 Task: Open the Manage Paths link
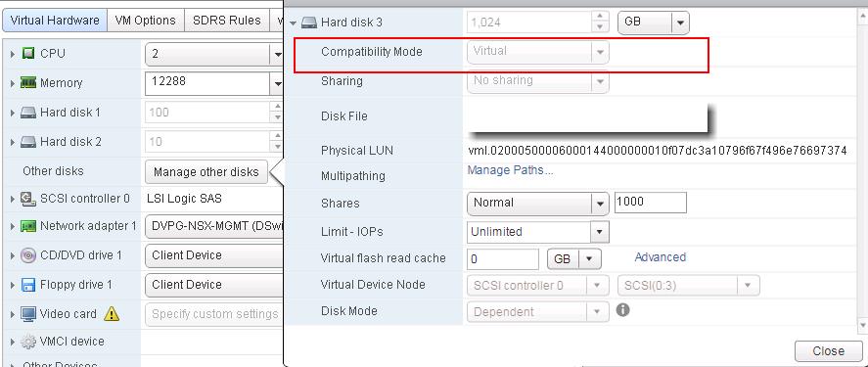click(510, 170)
